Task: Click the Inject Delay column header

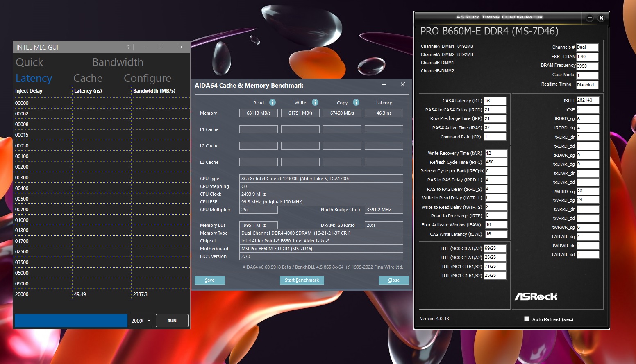Action: click(29, 91)
